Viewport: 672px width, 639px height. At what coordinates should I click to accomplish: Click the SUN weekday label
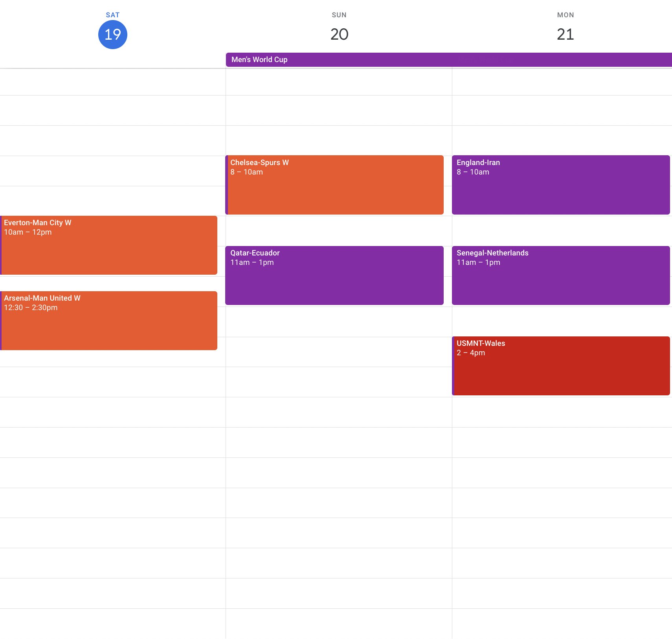[339, 15]
